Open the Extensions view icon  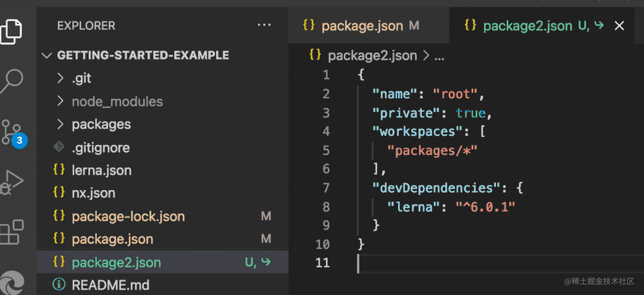coord(12,232)
